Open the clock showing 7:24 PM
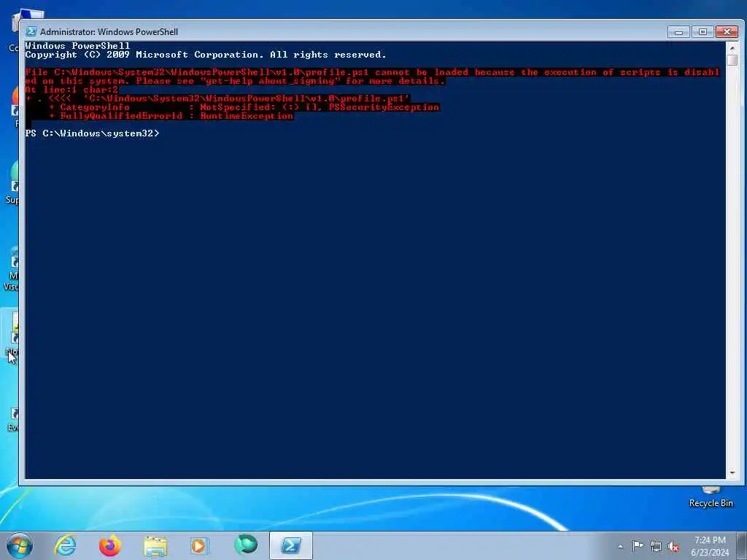Viewport: 747px width, 560px height. click(710, 546)
